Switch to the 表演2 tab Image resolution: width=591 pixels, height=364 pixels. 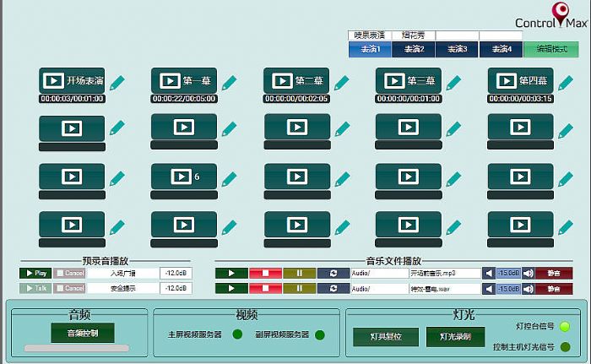click(414, 50)
